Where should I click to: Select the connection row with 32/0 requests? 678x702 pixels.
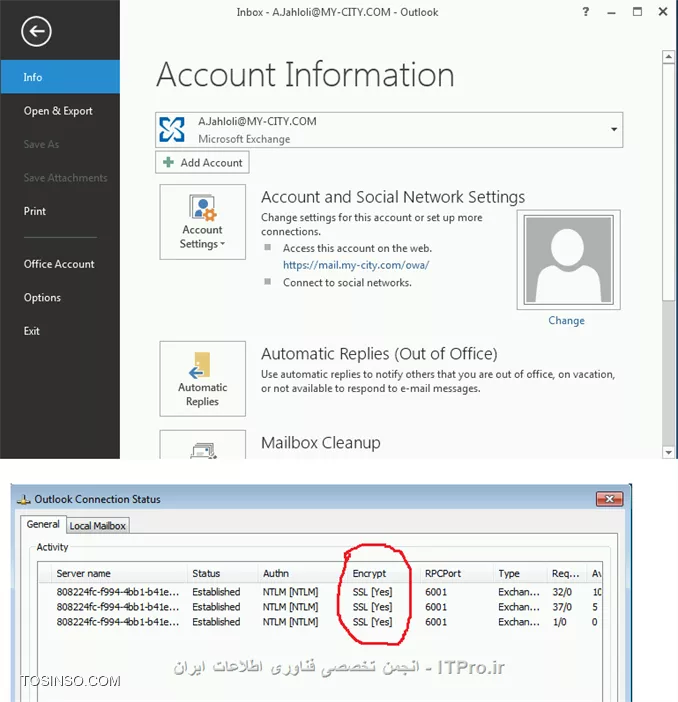tap(320, 592)
